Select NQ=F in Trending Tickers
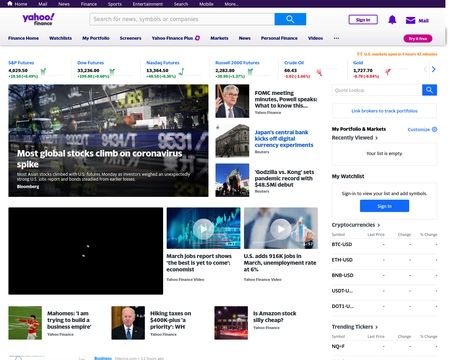Viewport: 450px width, 360px height. coord(338,346)
